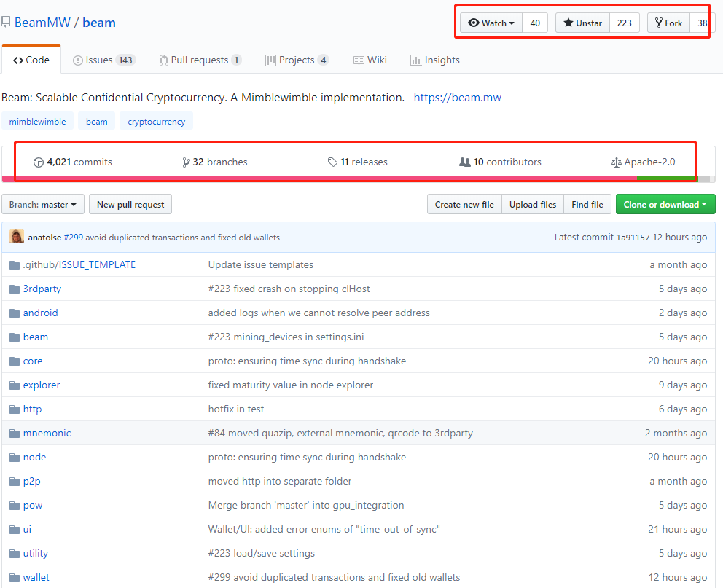
Task: Open the Issues tab
Action: [103, 60]
